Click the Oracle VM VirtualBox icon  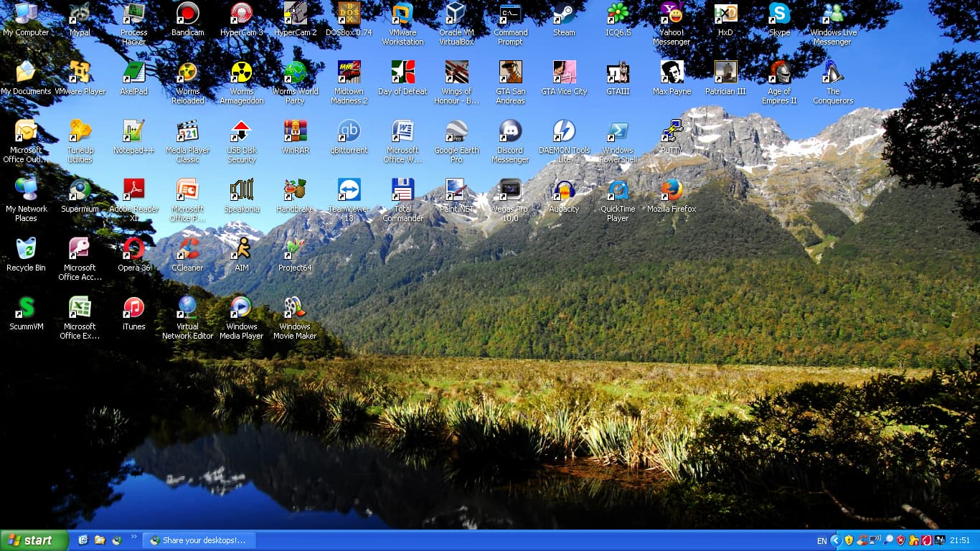click(x=456, y=14)
